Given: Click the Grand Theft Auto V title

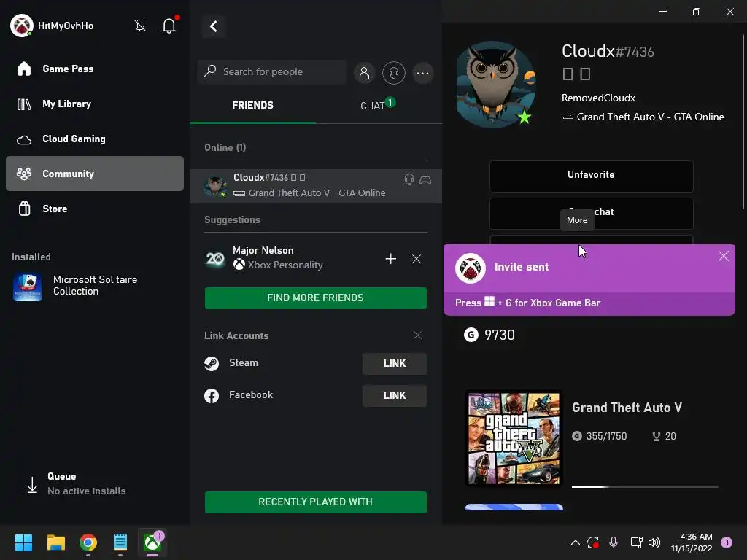Looking at the screenshot, I should click(x=627, y=408).
